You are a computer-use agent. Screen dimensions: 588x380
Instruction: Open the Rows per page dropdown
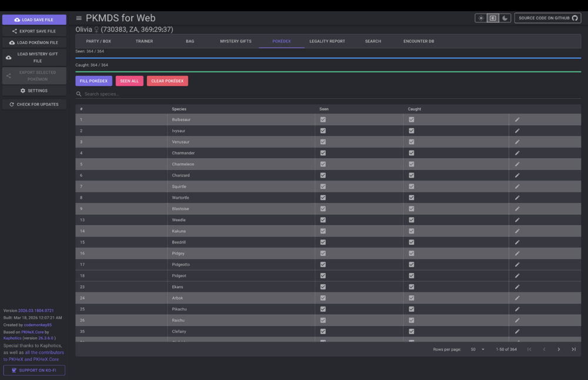coord(477,349)
